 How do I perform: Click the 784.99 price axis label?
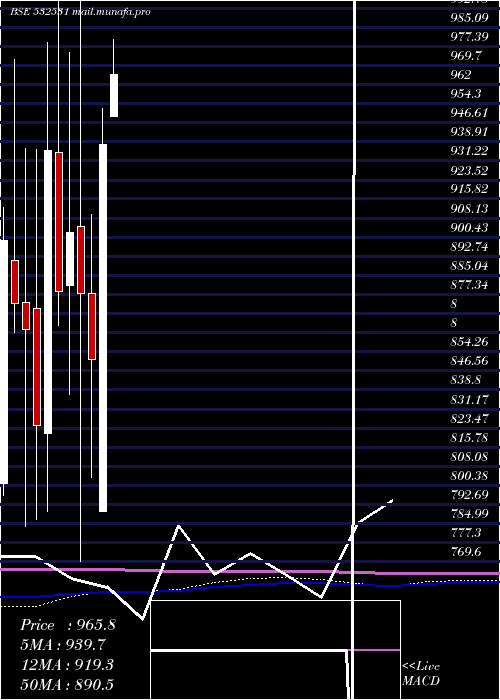(x=469, y=513)
